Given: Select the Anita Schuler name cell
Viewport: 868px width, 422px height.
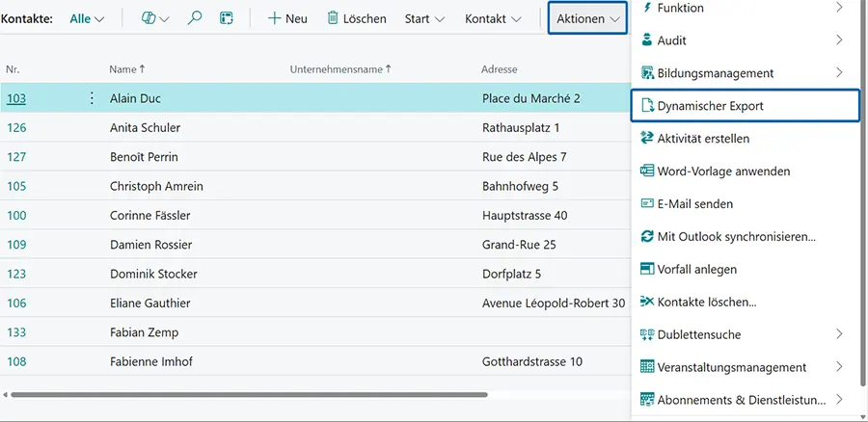Looking at the screenshot, I should click(145, 128).
